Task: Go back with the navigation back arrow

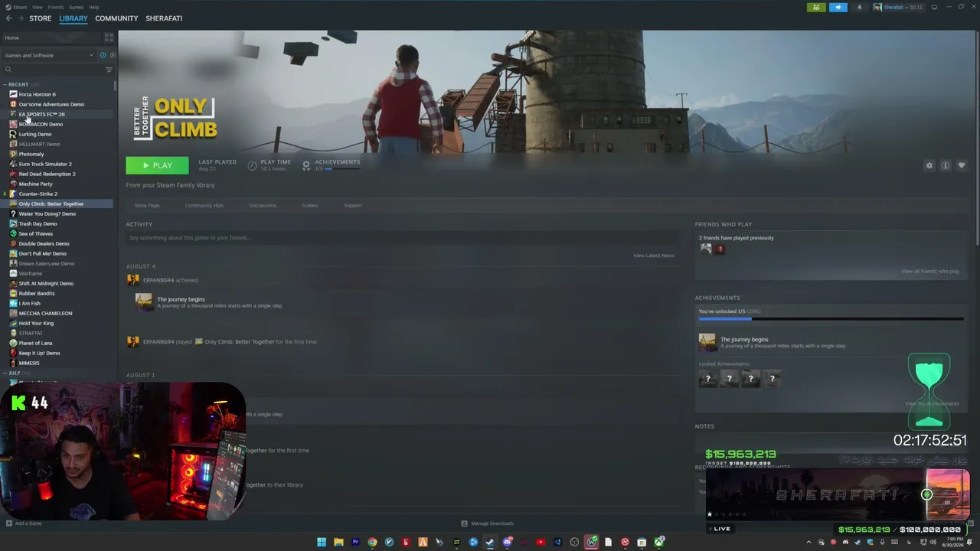Action: (x=8, y=18)
